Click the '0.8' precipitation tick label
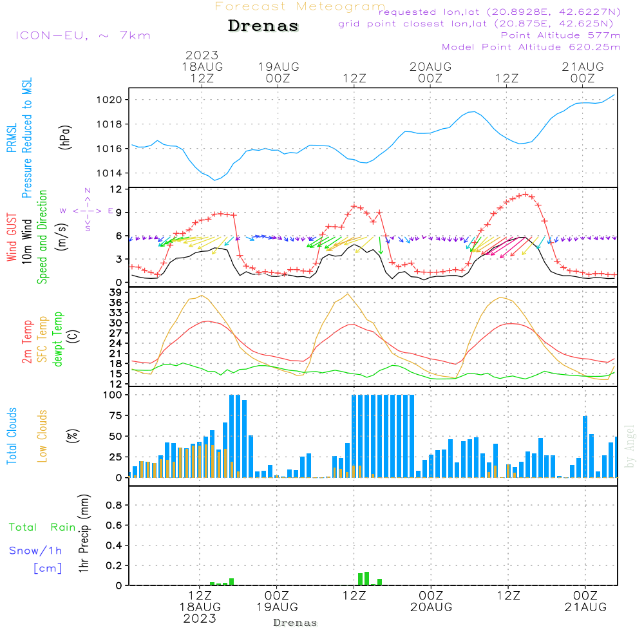Screen dimensions: 644x644 pos(114,505)
